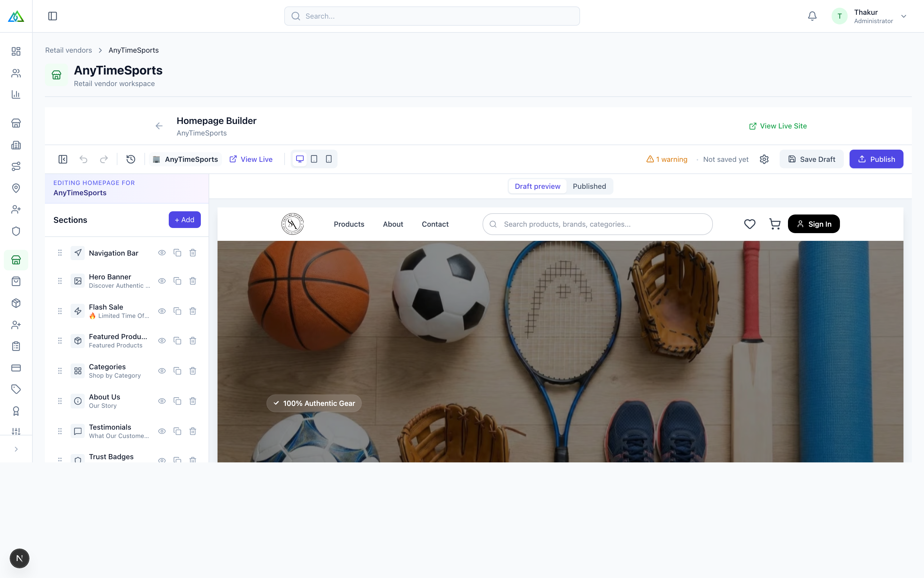Screen dimensions: 924x578
Task: Open Contact in the preview menu
Action: pyautogui.click(x=435, y=224)
